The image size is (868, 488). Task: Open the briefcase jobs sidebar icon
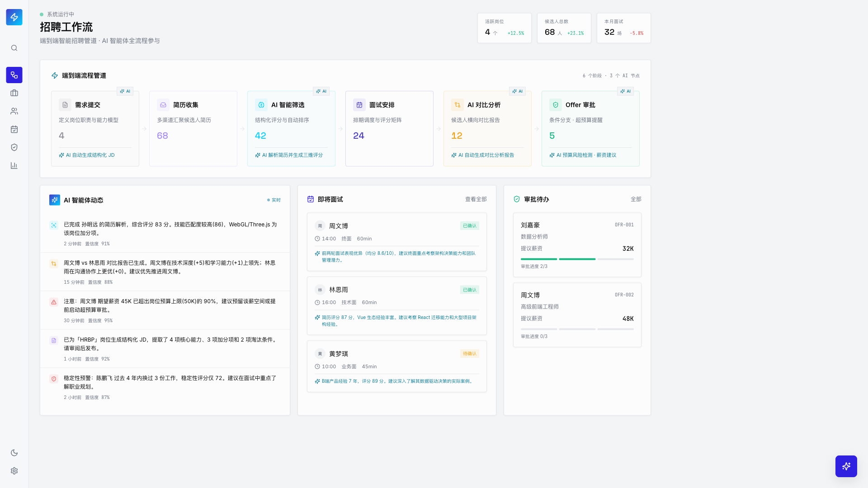pos(14,93)
